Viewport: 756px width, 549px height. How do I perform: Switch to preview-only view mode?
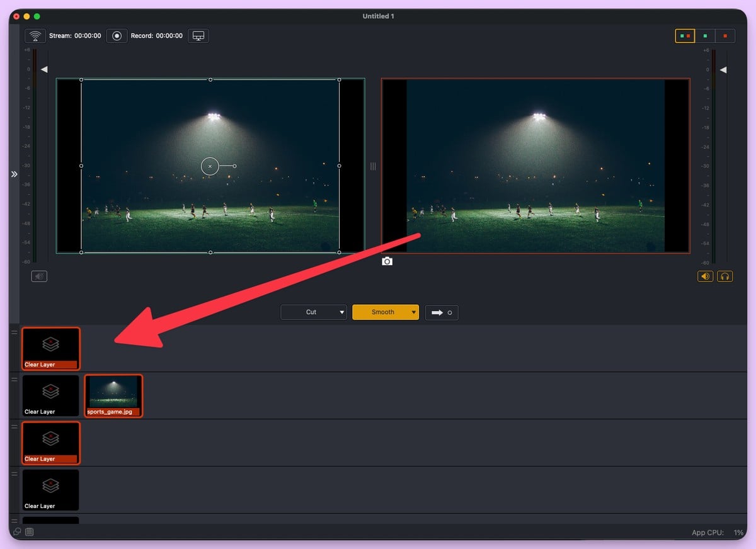pos(705,36)
